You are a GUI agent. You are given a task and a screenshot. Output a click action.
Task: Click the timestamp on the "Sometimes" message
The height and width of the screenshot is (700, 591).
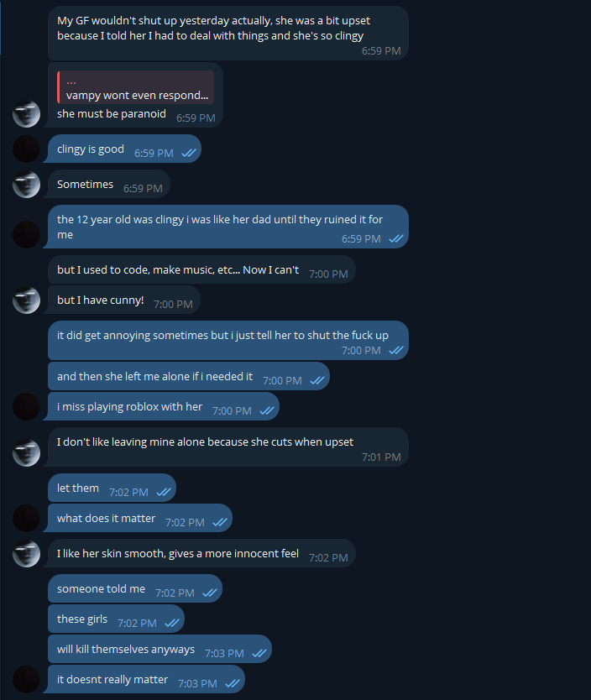[143, 188]
